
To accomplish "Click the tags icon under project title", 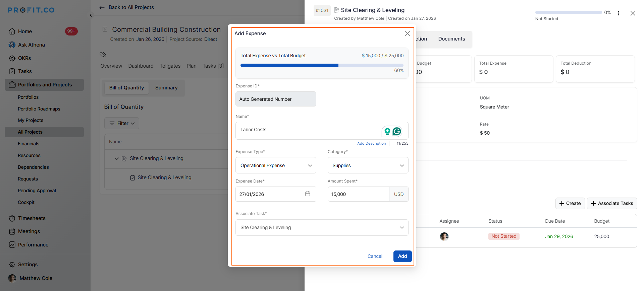I will [x=103, y=55].
